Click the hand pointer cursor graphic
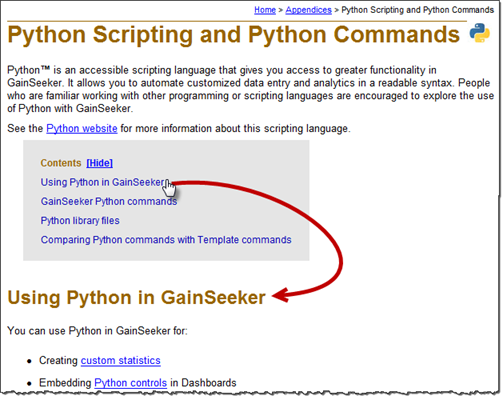 point(169,189)
